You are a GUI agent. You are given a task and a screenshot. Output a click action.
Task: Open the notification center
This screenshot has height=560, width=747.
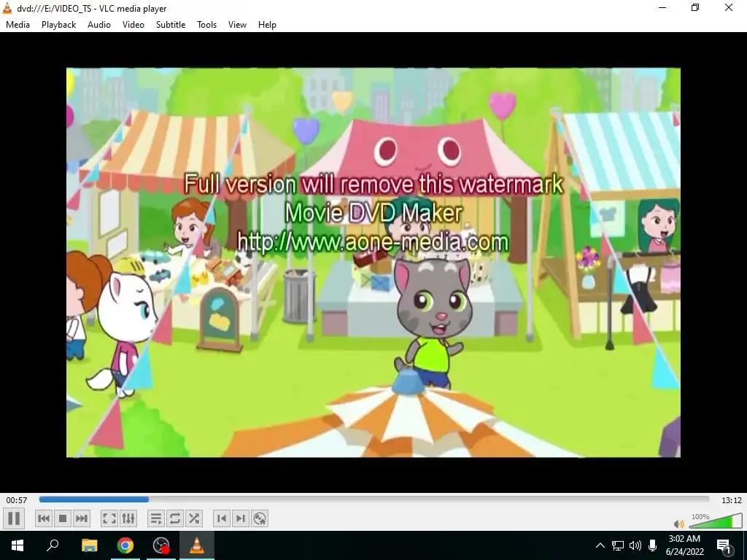tap(724, 545)
